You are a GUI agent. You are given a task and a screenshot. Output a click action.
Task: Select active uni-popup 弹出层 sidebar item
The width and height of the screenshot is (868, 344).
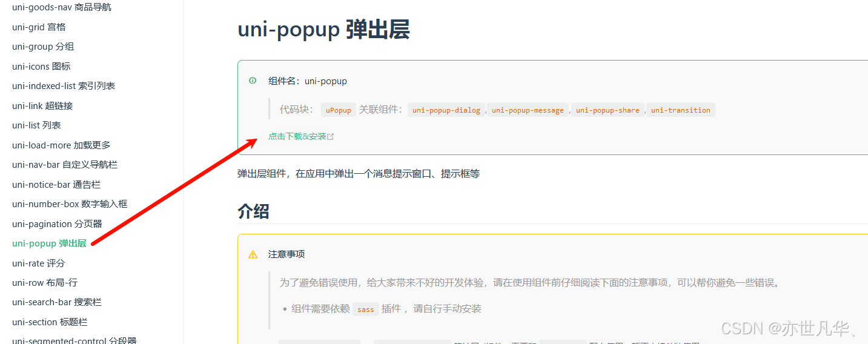pos(49,243)
